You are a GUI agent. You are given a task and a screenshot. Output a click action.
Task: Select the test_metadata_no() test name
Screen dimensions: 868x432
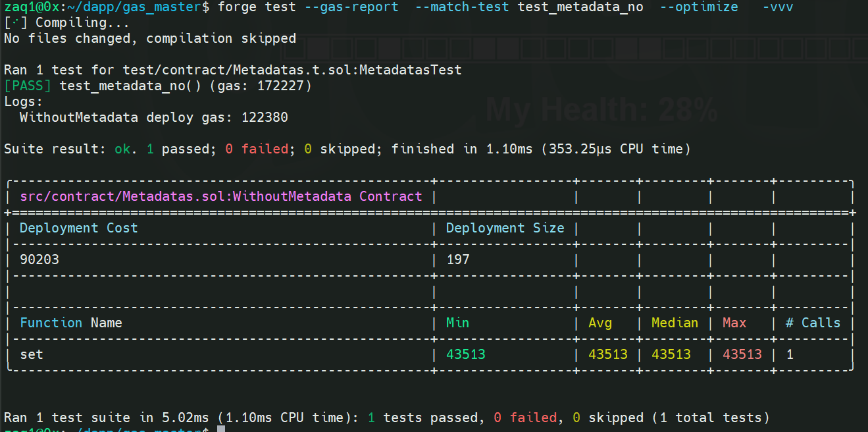point(130,86)
